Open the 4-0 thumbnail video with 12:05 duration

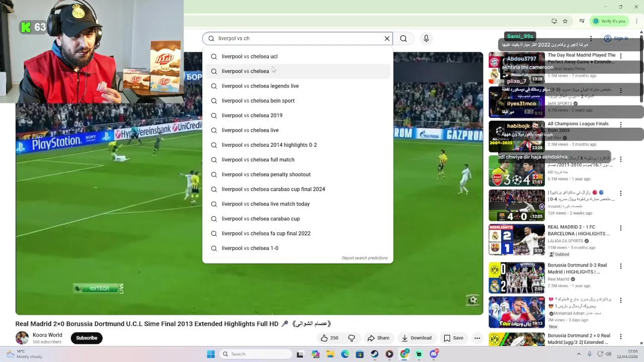coord(517,205)
